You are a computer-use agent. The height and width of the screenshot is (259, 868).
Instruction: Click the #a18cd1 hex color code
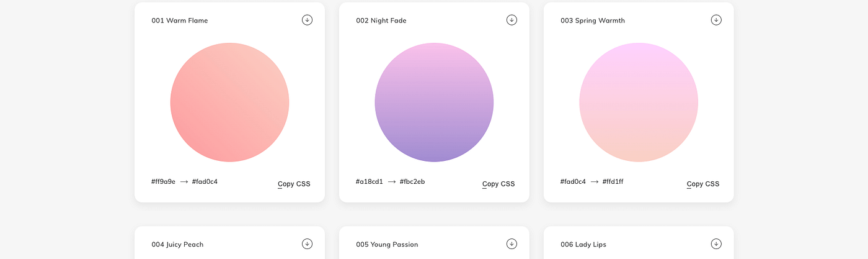point(368,181)
